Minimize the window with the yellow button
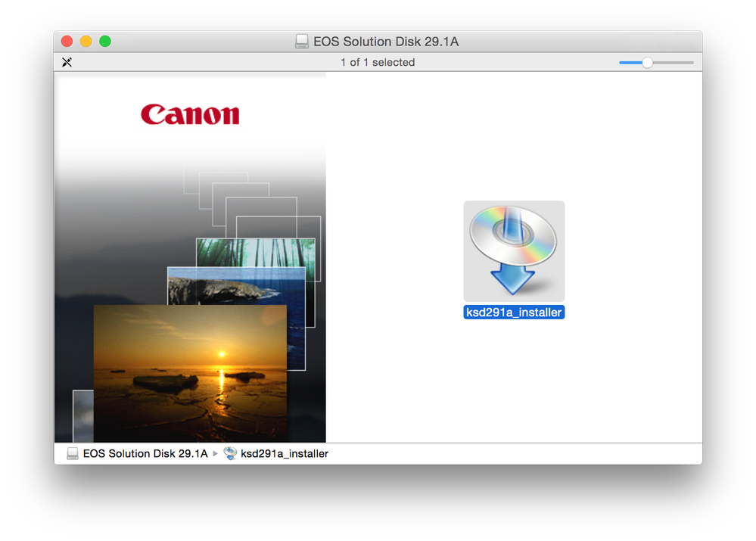Image resolution: width=756 pixels, height=541 pixels. (x=86, y=42)
